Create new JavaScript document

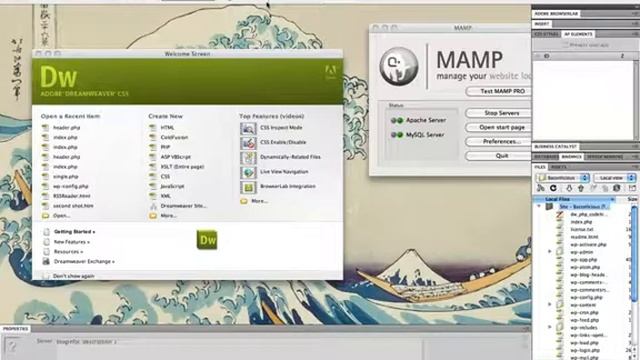coord(172,186)
